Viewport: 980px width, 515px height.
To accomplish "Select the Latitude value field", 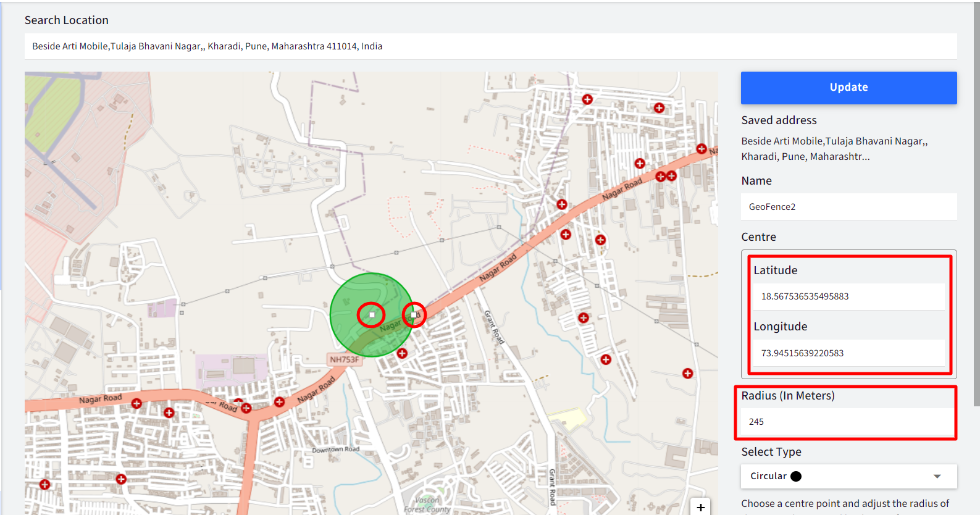I will click(x=848, y=296).
